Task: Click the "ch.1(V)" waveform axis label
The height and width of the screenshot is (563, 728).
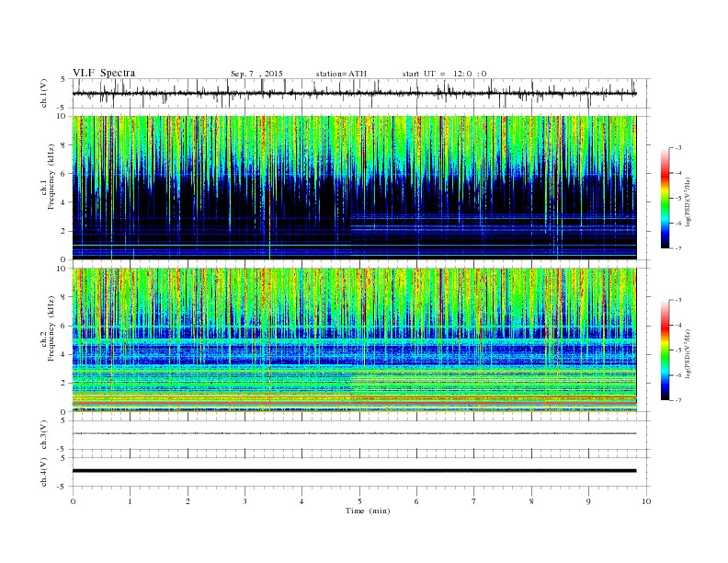Action: (x=44, y=93)
